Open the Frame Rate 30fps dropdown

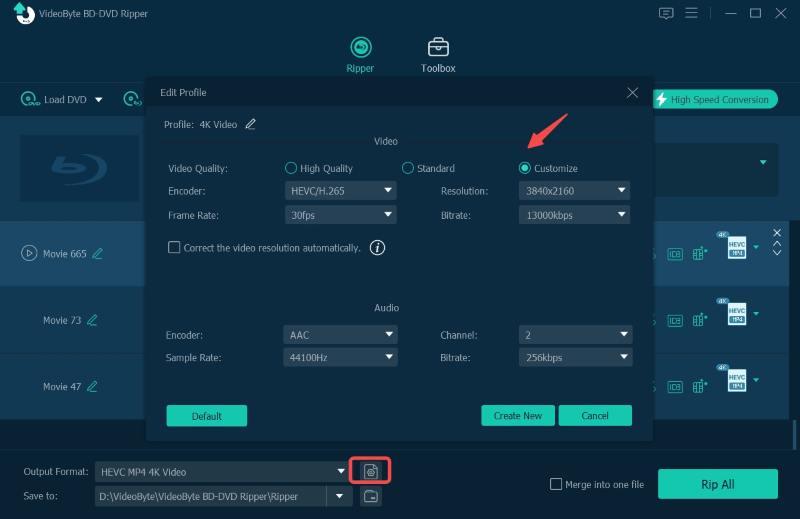pyautogui.click(x=340, y=215)
